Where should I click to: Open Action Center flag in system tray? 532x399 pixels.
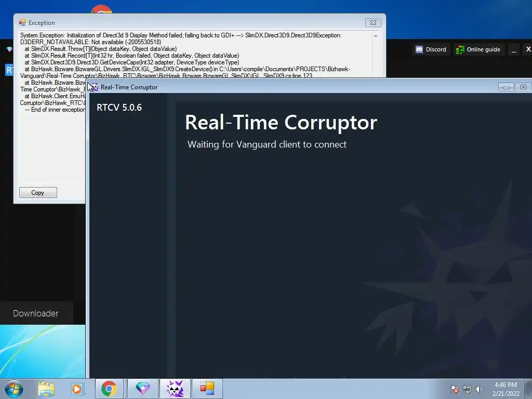coord(455,389)
